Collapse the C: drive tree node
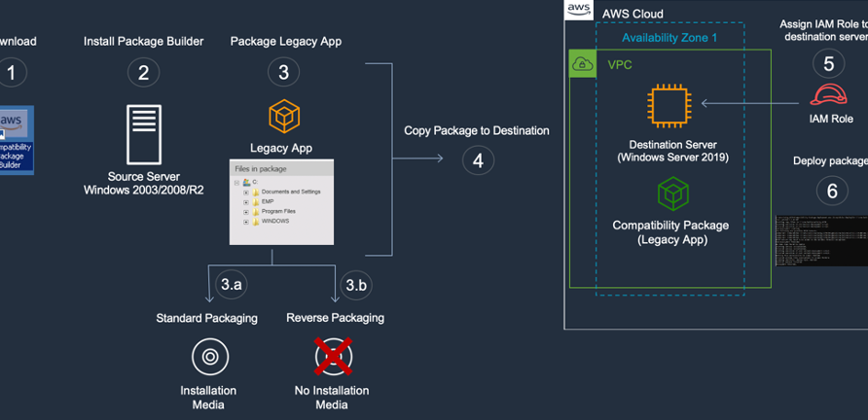 coord(236,182)
